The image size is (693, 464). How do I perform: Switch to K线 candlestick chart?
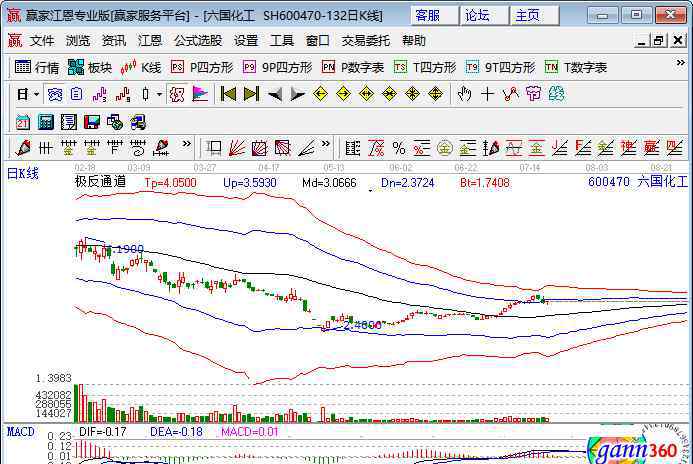tap(141, 67)
